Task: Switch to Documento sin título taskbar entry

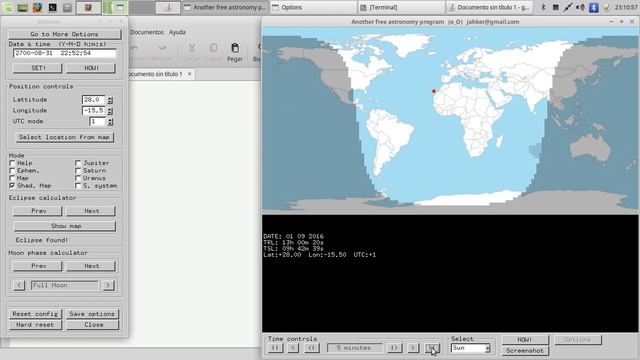Action: click(x=489, y=7)
